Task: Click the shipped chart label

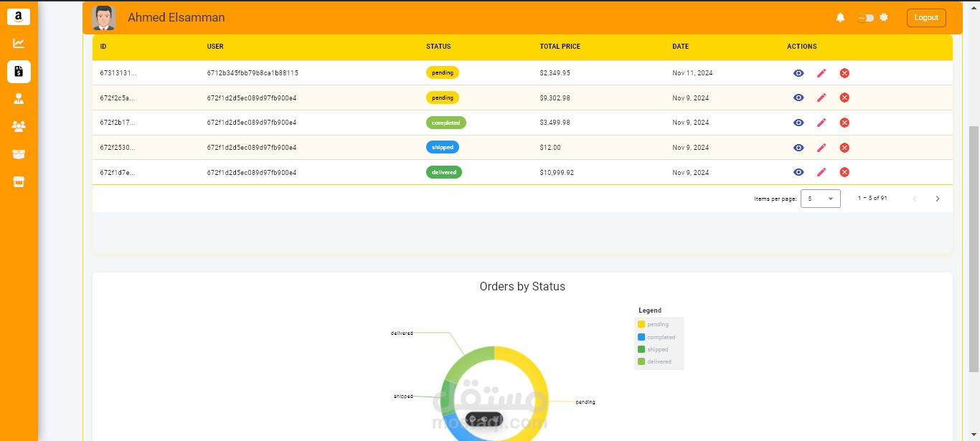Action: click(x=403, y=396)
